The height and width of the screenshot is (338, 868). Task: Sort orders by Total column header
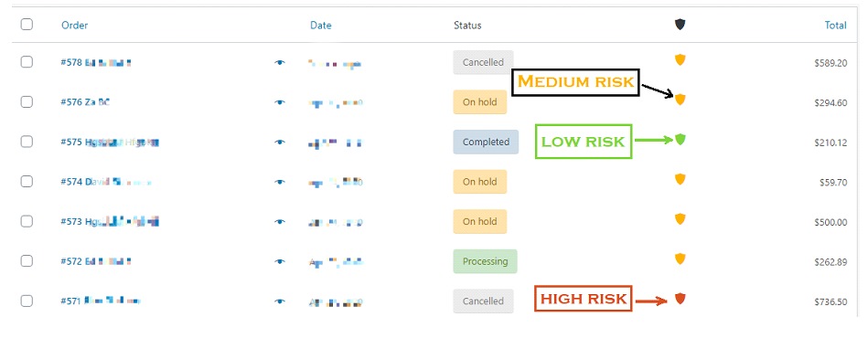[x=836, y=25]
